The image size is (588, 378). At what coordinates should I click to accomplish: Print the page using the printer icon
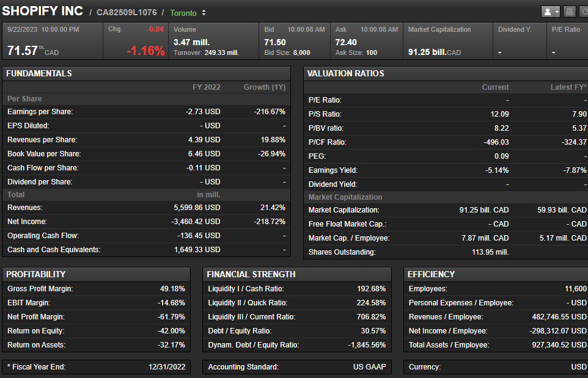pyautogui.click(x=569, y=12)
